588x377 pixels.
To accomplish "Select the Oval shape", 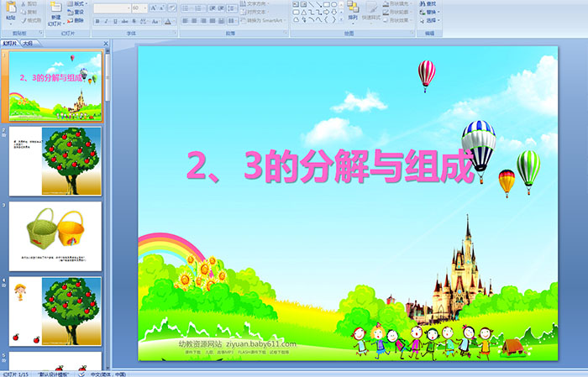I will (333, 4).
